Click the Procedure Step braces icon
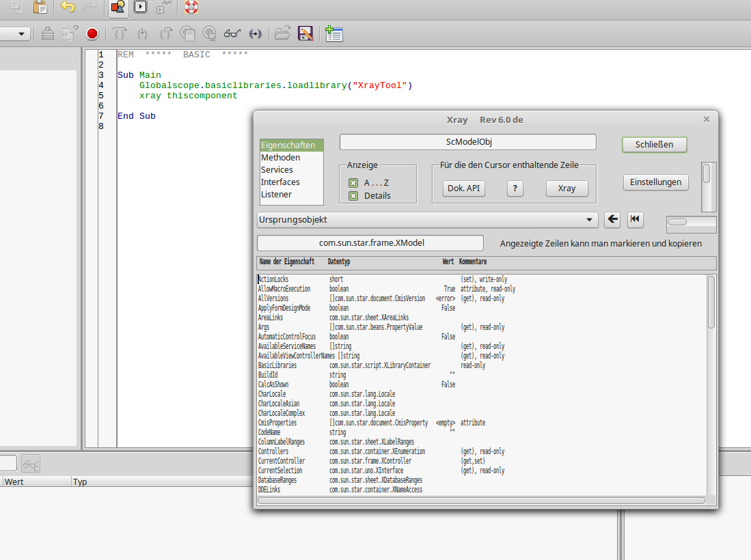The width and height of the screenshot is (751, 560). 120,33
